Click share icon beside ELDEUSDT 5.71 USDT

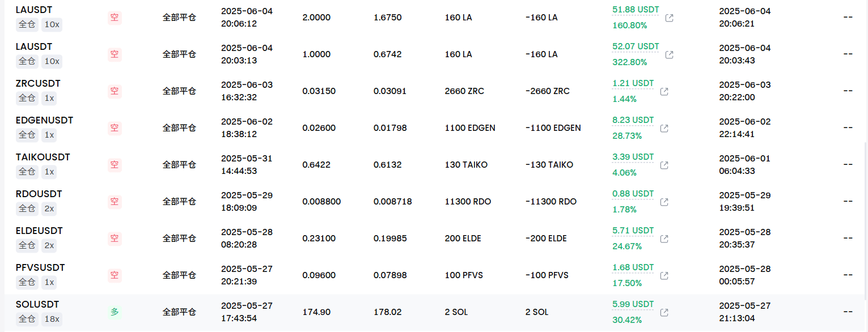pos(664,239)
